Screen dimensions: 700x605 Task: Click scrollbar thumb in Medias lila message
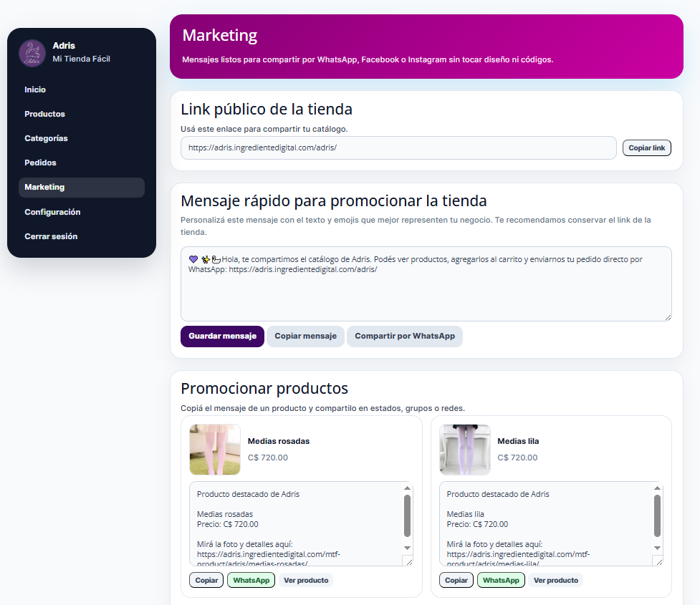pyautogui.click(x=657, y=516)
